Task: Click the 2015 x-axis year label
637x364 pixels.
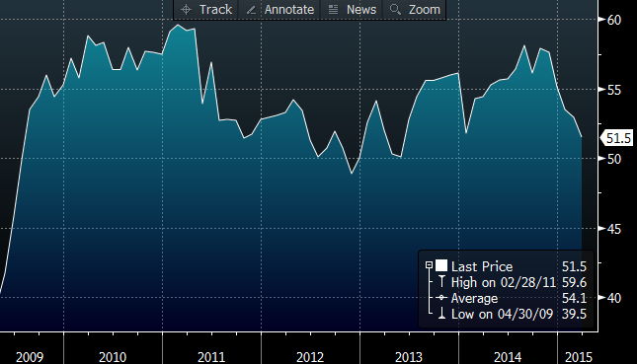Action: [x=579, y=357]
